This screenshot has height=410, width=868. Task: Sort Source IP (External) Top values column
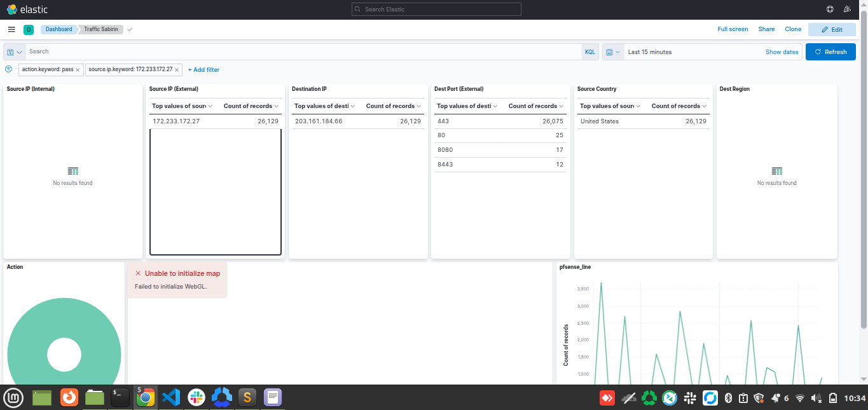click(182, 106)
